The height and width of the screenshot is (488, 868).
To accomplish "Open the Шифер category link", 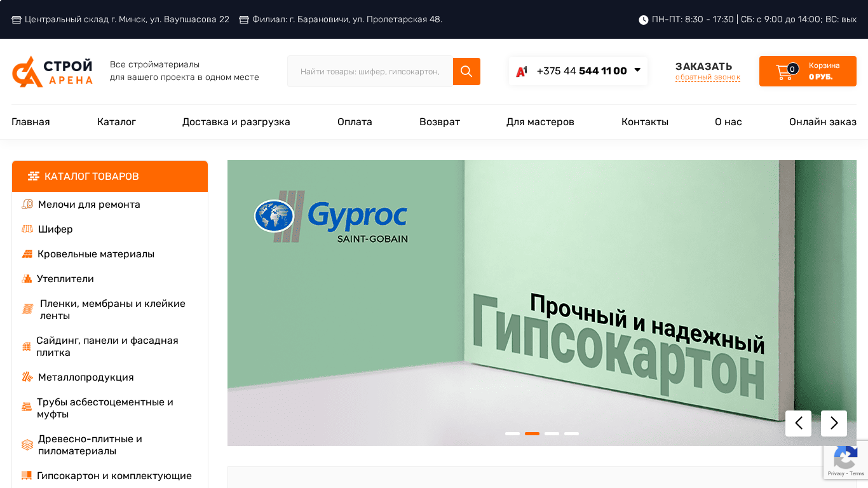I will [x=55, y=229].
